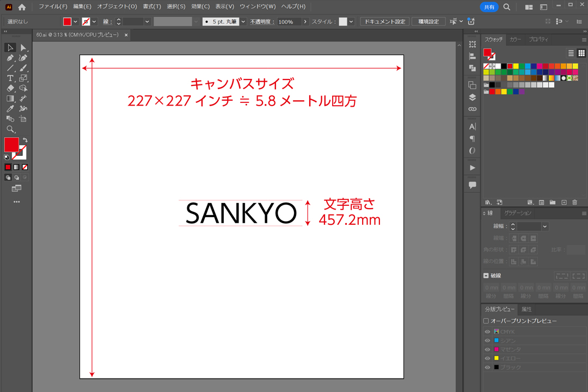Toggle the dashed line checkbox
The height and width of the screenshot is (392, 588).
[x=486, y=275]
